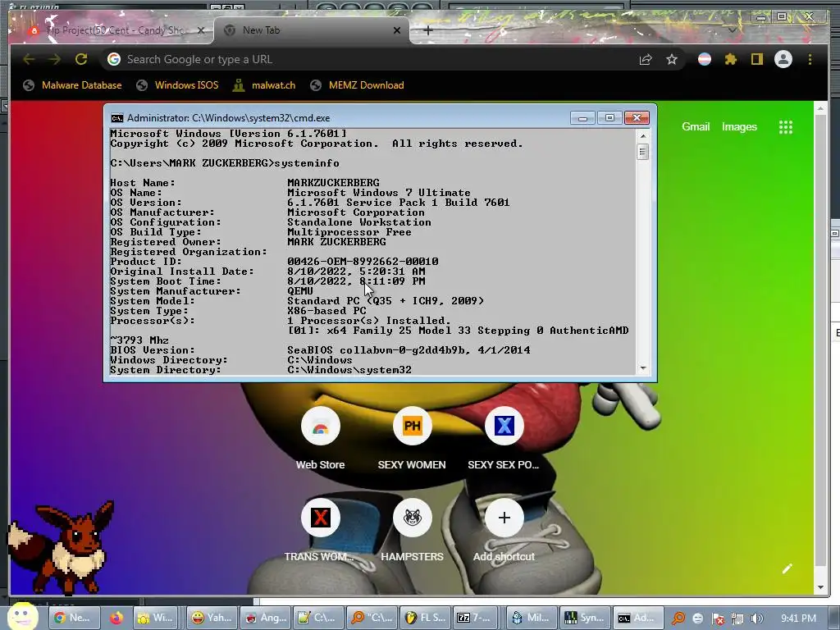Screen dimensions: 840x630
Task: Open the Windows Start orb
Action: [x=22, y=617]
